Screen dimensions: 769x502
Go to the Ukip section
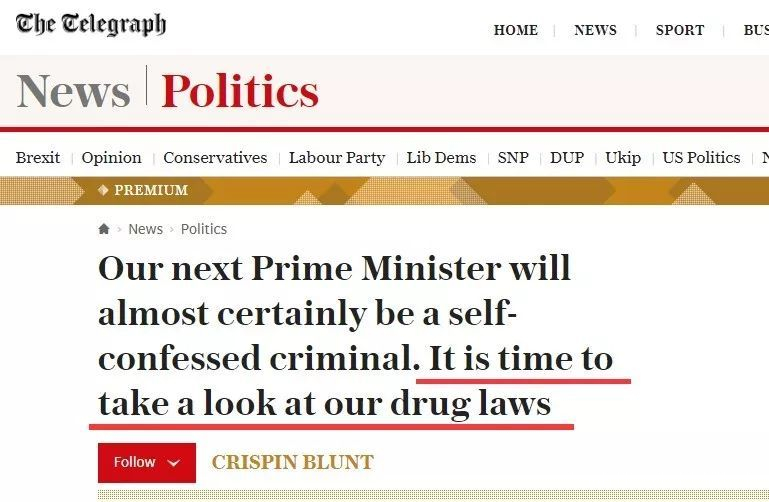click(623, 158)
